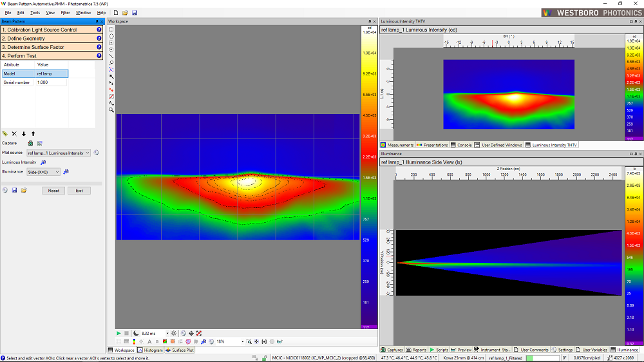Open the Window menu
The height and width of the screenshot is (362, 644).
(83, 13)
